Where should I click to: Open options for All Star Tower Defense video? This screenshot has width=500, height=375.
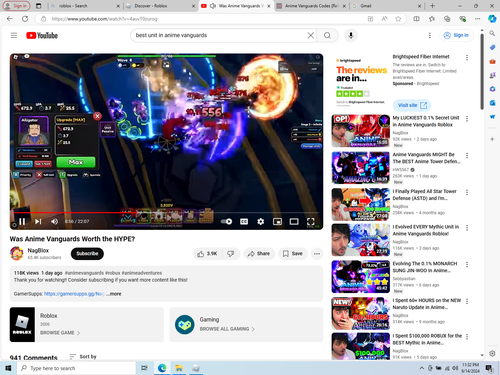click(467, 192)
